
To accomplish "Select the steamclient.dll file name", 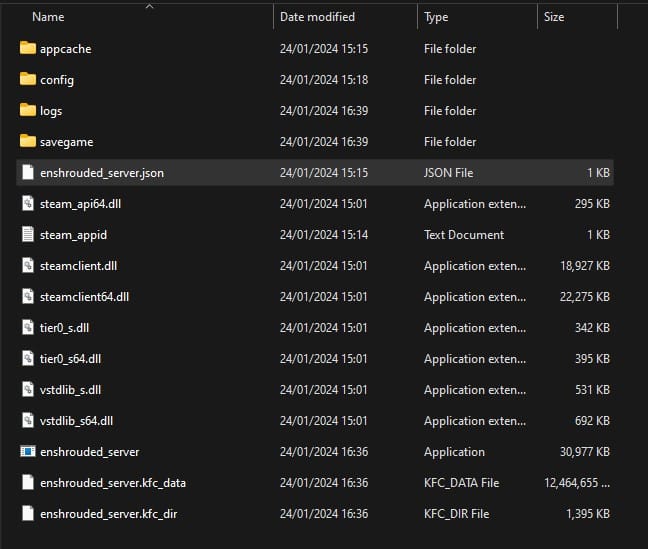I will point(79,266).
